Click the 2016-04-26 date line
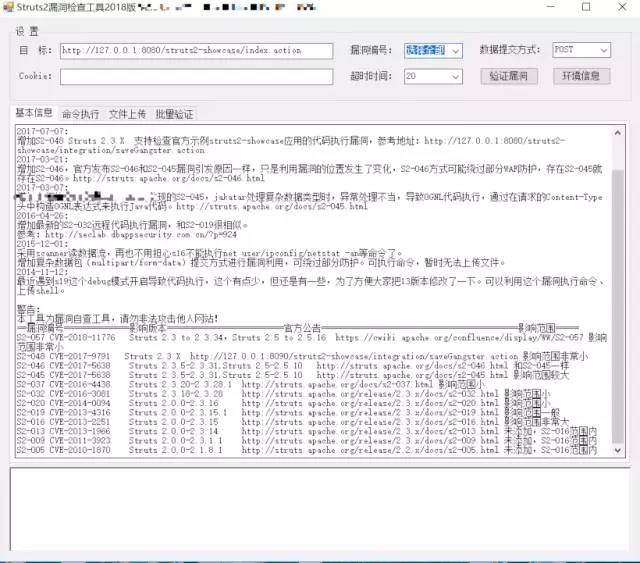The image size is (640, 563). 43,216
